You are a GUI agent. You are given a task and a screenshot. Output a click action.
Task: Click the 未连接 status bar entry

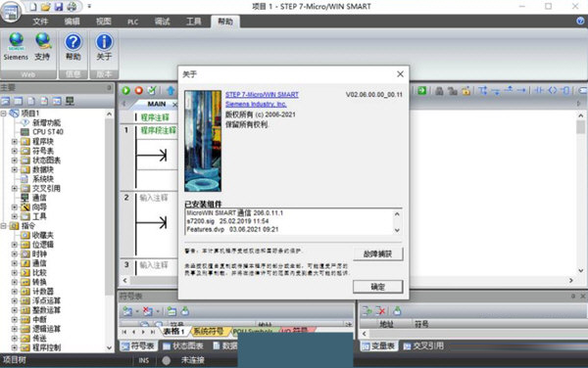tap(193, 360)
